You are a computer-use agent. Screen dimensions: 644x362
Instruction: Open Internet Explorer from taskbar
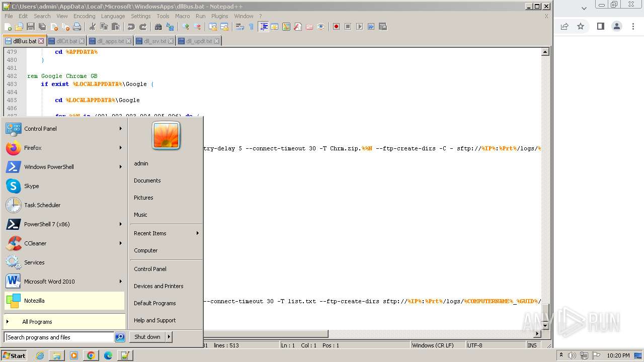coord(40,355)
